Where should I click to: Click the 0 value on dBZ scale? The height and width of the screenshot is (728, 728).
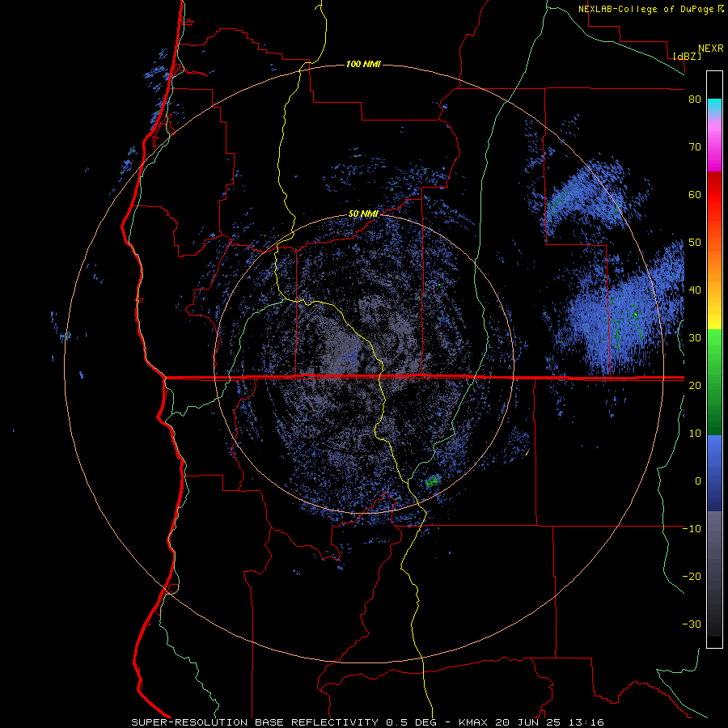tap(698, 481)
